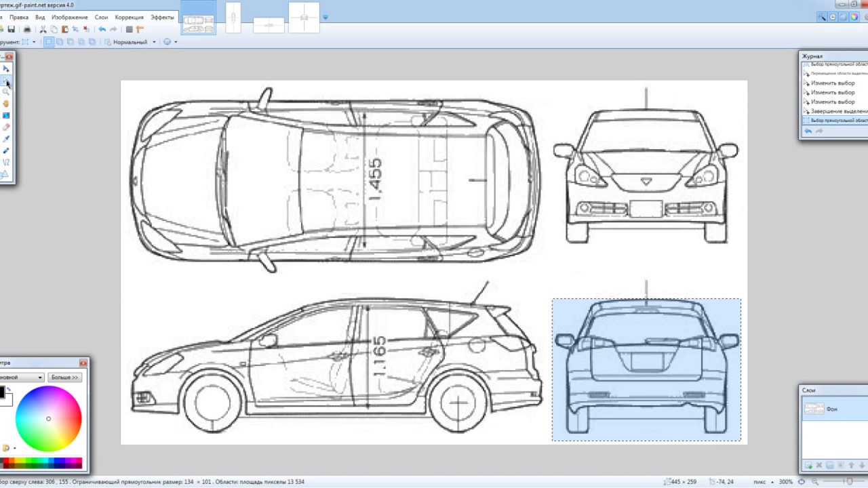The image size is (868, 488).
Task: Switch to the rightmost square image thumbnail
Action: [304, 18]
